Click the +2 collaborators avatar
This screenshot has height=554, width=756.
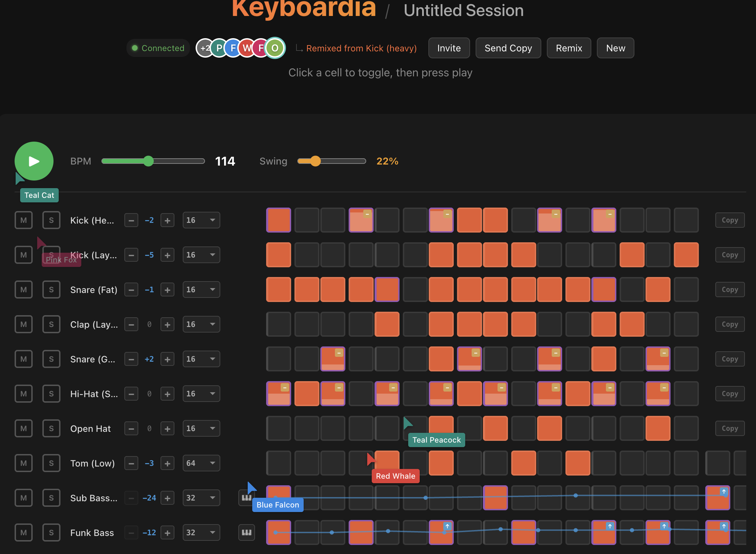point(205,48)
